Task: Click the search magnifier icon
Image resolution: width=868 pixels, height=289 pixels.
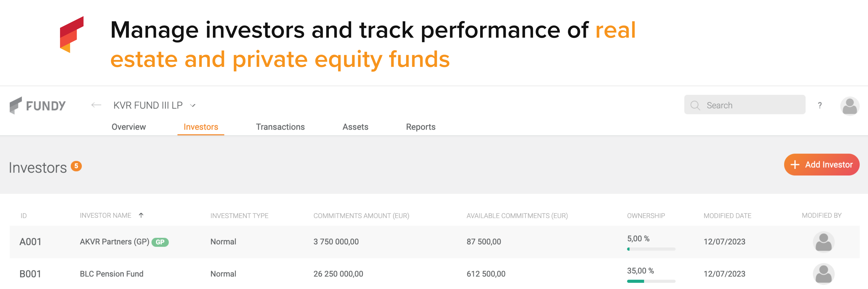Action: pyautogui.click(x=695, y=105)
